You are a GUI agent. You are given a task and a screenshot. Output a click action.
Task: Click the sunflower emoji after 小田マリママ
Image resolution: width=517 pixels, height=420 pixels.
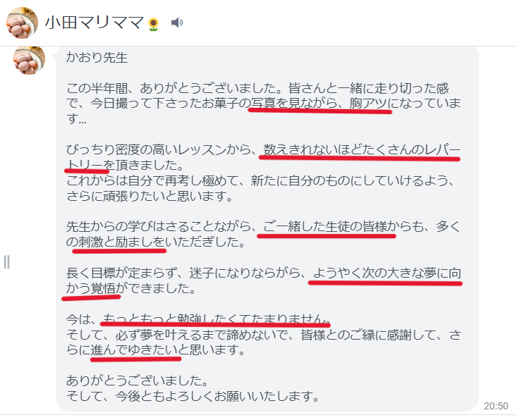[x=153, y=24]
